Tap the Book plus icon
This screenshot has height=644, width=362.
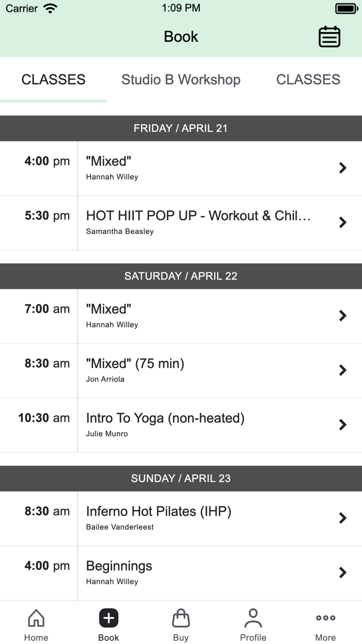tap(108, 617)
